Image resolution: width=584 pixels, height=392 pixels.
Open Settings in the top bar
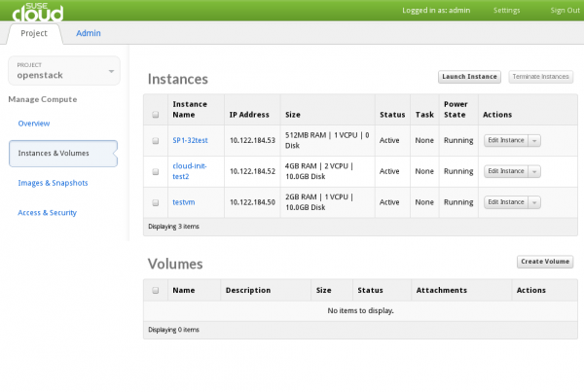(x=506, y=11)
